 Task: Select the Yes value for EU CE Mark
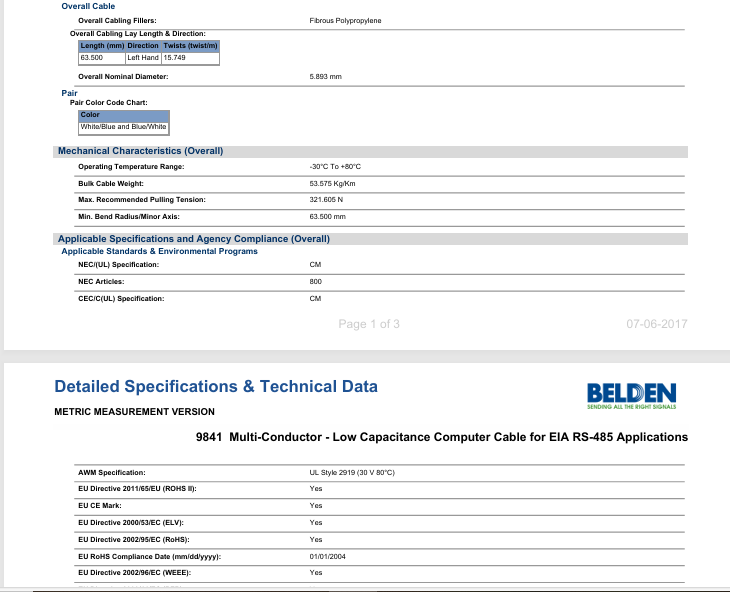316,505
